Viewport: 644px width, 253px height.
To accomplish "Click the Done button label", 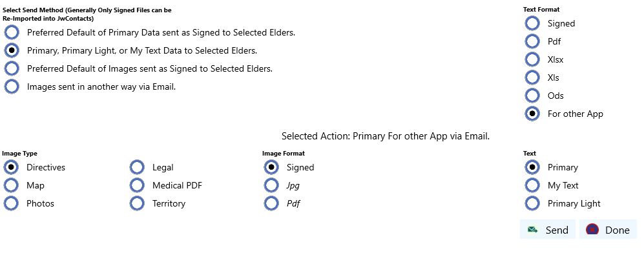I will (618, 230).
